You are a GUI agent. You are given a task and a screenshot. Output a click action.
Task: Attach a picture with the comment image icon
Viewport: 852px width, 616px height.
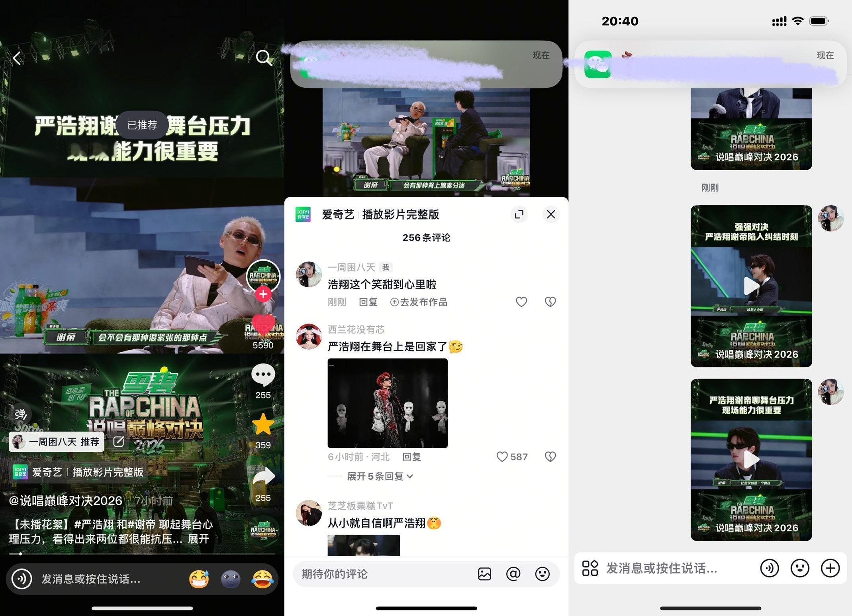tap(484, 574)
